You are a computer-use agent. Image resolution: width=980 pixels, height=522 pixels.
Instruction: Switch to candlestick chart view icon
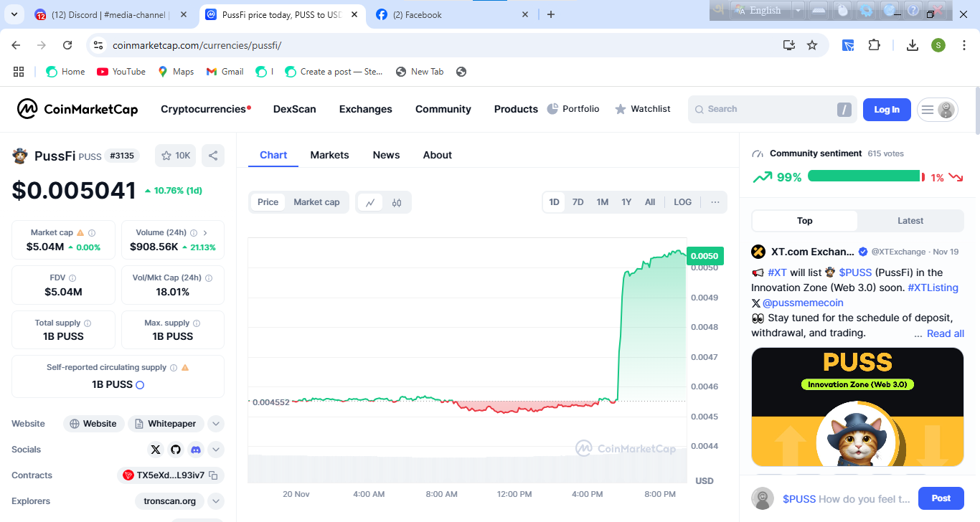click(397, 202)
